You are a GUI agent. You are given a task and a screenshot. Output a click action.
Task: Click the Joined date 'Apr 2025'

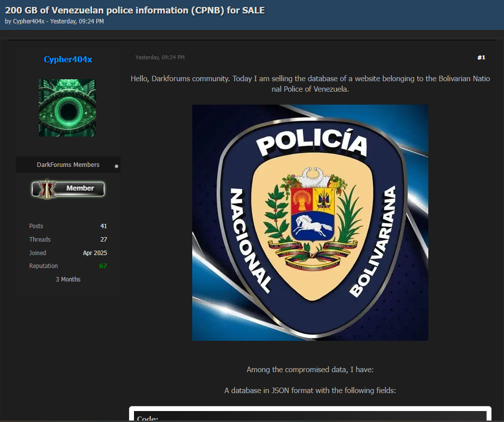tap(95, 253)
